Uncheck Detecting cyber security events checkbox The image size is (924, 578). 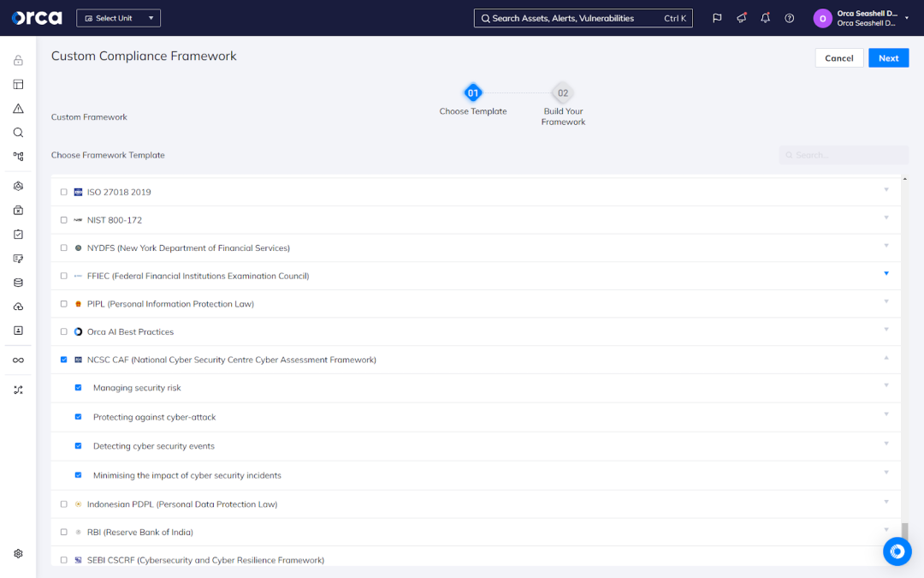point(78,446)
